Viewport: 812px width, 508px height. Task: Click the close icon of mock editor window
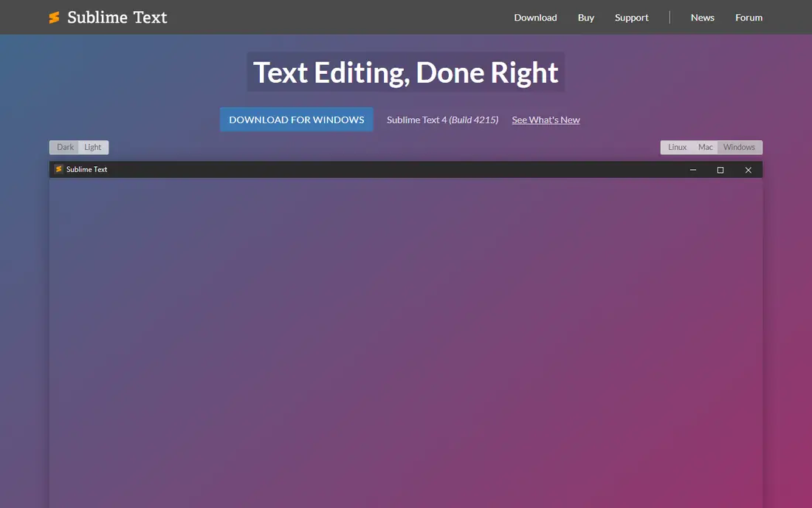coord(749,170)
